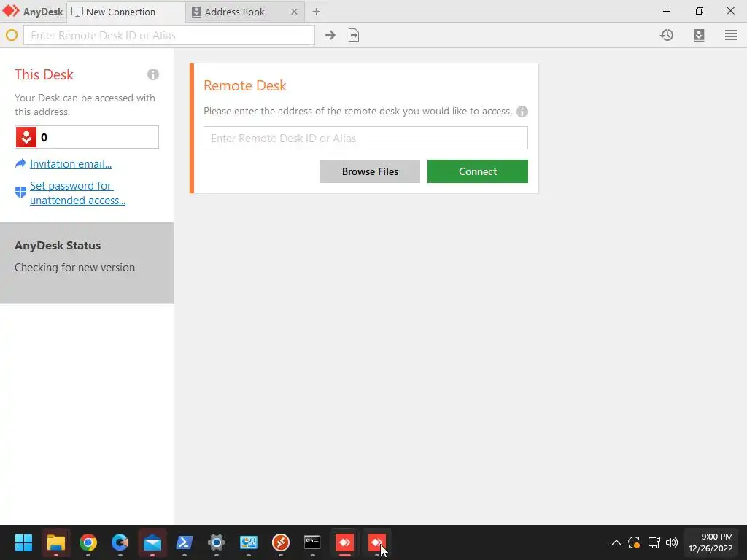Focus the Remote Desk panel ID input field
Screen dimensions: 747x560
pos(365,138)
